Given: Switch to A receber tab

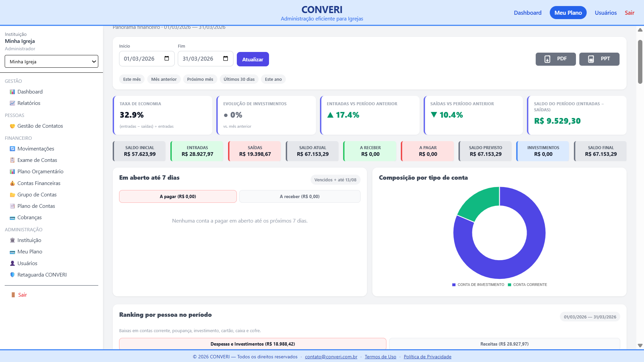Looking at the screenshot, I should (x=300, y=196).
